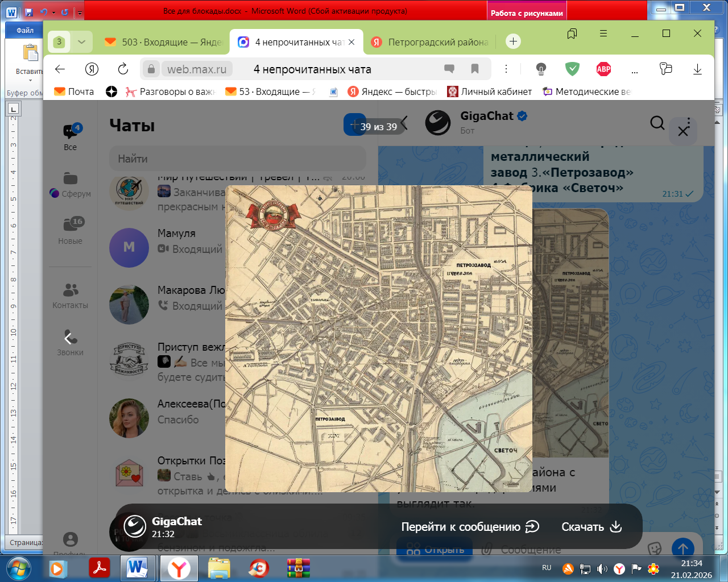This screenshot has height=582, width=728.
Task: Open the bookmarks collections icon
Action: [x=572, y=34]
